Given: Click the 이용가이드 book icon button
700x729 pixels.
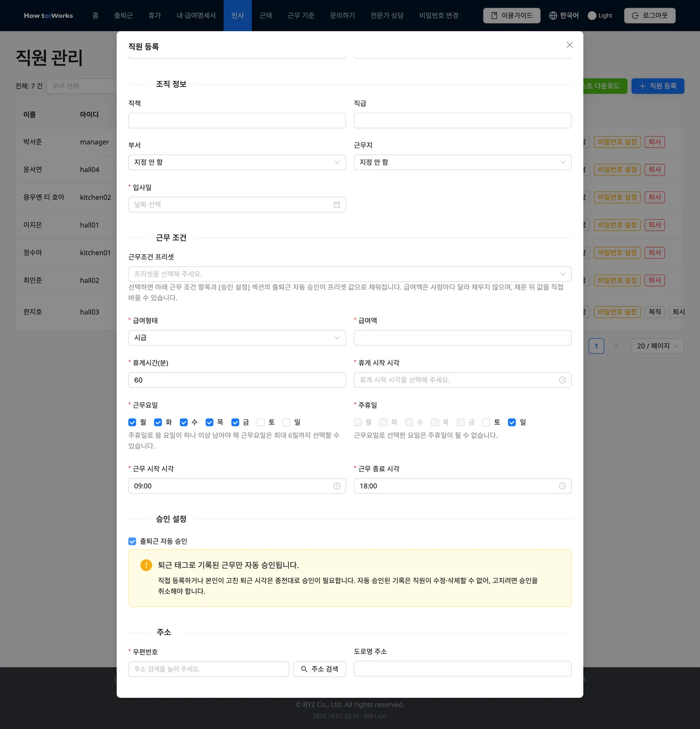Looking at the screenshot, I should 511,16.
